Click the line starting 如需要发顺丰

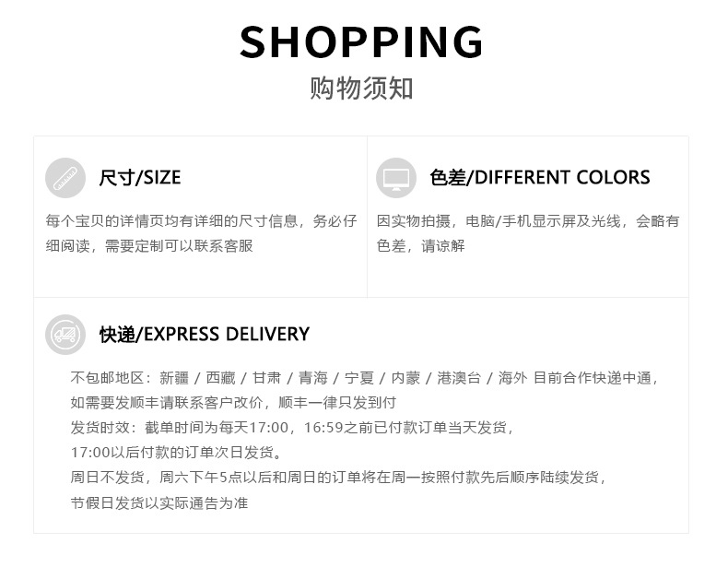[x=233, y=403]
